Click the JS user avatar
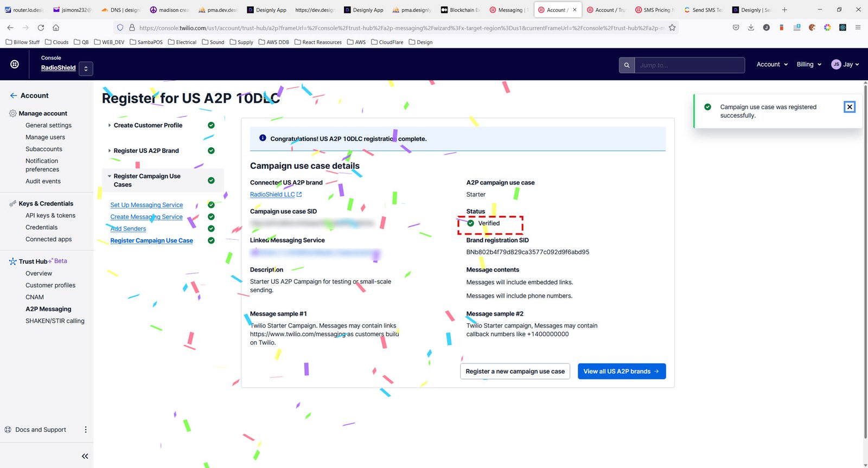 [x=836, y=64]
